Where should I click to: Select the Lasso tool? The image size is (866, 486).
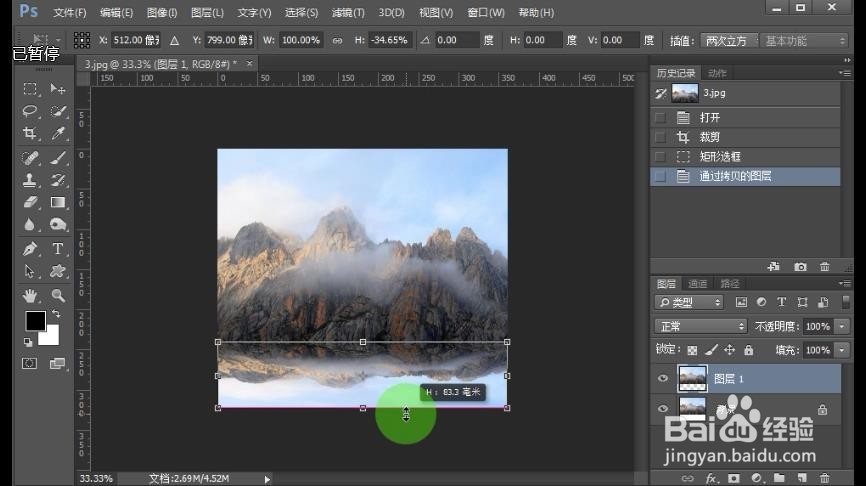(x=30, y=111)
